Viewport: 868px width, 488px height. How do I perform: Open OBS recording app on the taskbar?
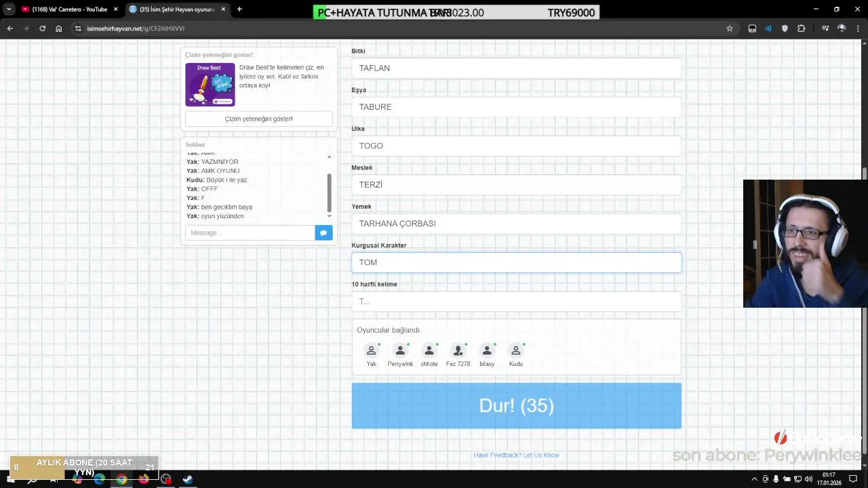click(166, 479)
